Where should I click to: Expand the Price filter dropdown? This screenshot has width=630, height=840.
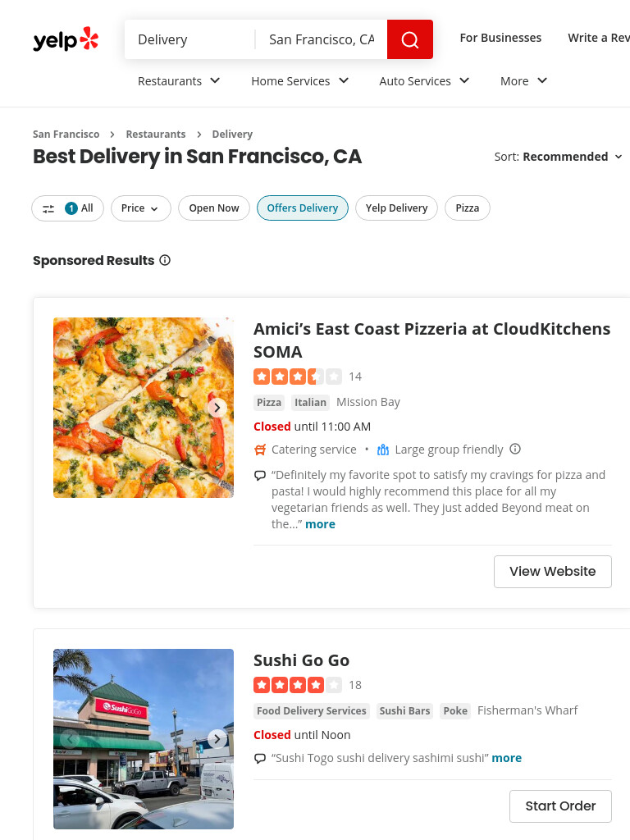point(140,208)
